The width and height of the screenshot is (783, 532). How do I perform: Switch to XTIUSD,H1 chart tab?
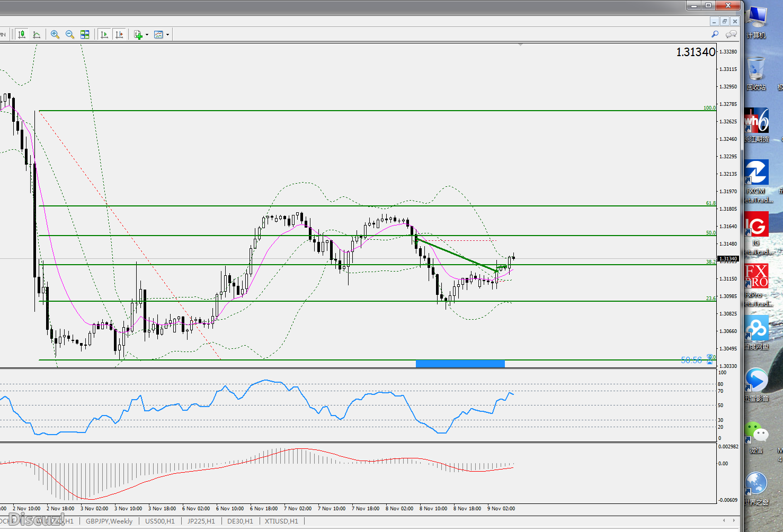tap(281, 521)
